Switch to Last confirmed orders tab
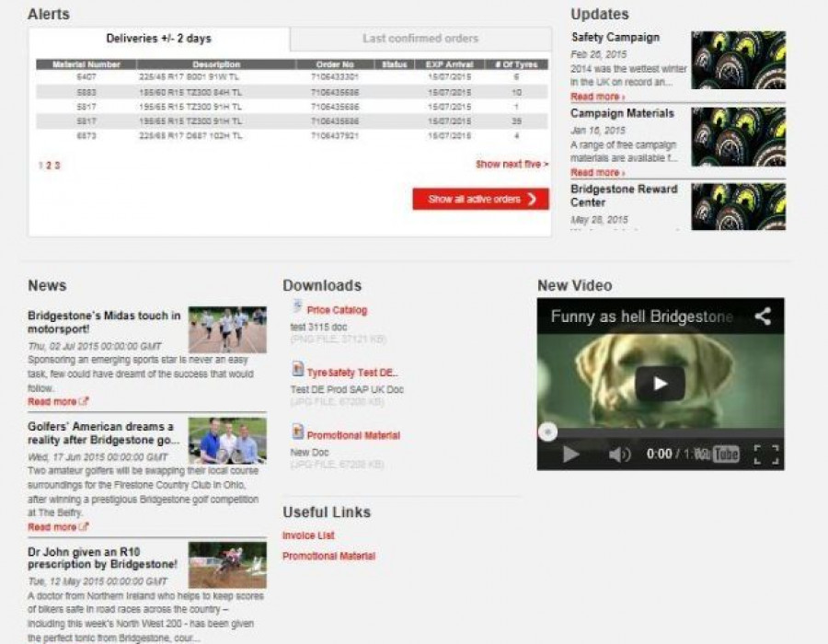828x644 pixels. (x=420, y=39)
